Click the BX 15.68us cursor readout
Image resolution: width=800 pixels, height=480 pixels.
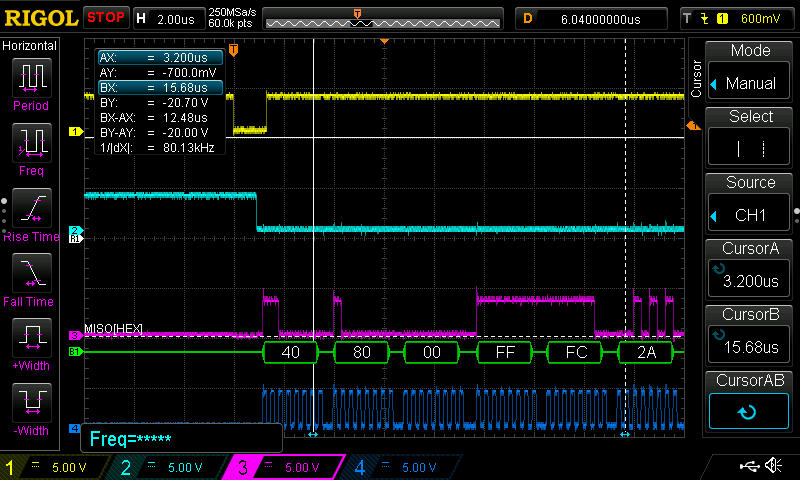pos(160,88)
